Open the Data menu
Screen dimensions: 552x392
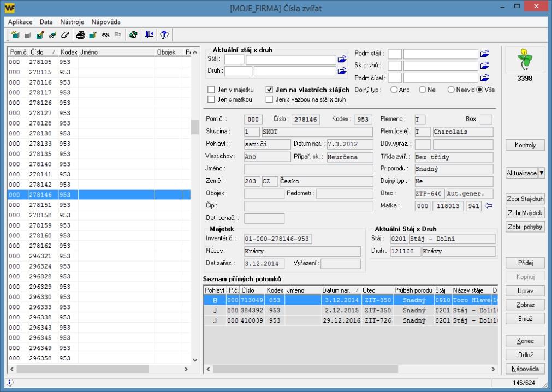(46, 22)
